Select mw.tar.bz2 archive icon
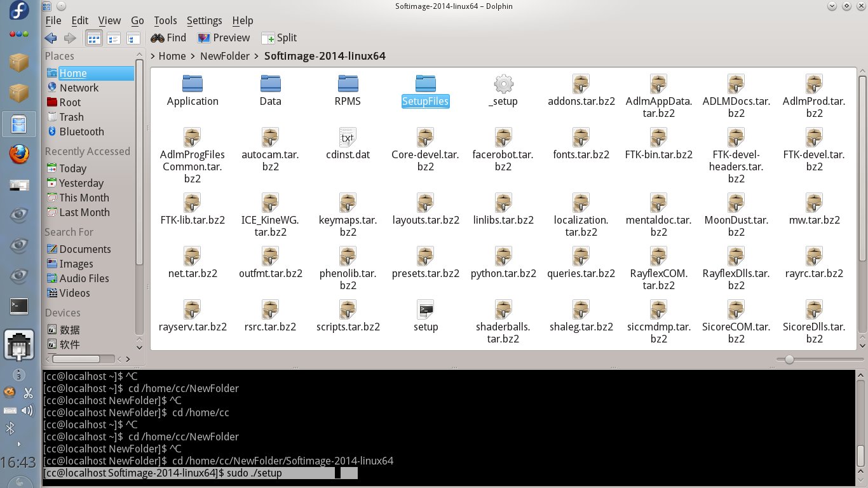 point(815,202)
